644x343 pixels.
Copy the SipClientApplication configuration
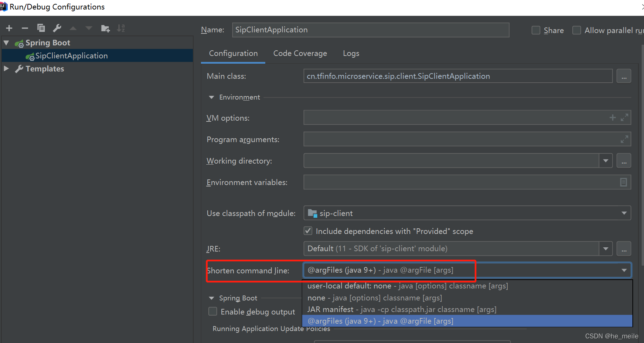coord(41,28)
